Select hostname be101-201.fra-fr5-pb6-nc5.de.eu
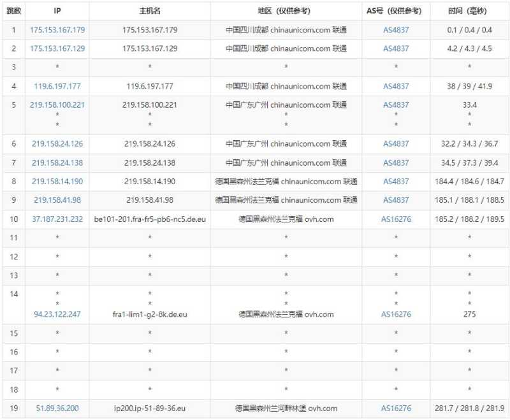Viewport: 510px width, 420px height. click(150, 219)
